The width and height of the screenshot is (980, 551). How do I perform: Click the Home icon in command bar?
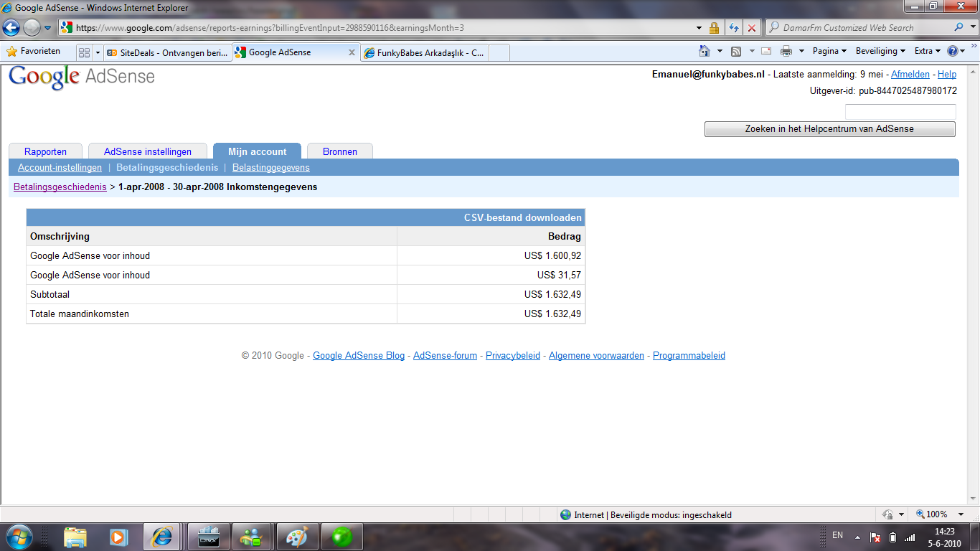click(705, 51)
